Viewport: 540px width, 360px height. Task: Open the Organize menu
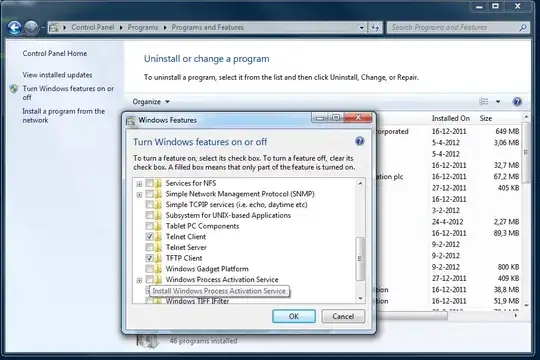[x=151, y=102]
